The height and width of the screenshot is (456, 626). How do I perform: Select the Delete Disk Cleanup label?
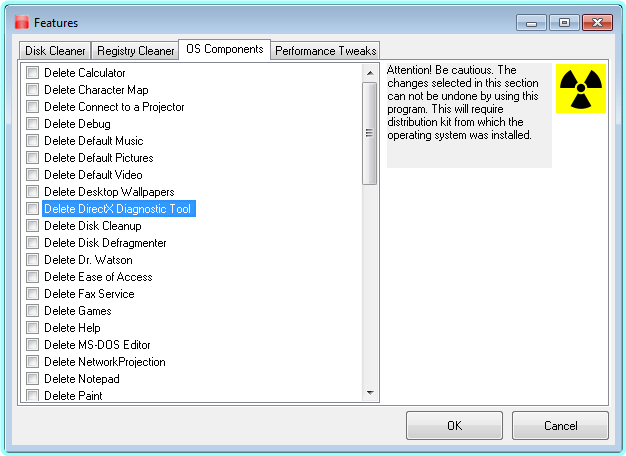tap(93, 226)
